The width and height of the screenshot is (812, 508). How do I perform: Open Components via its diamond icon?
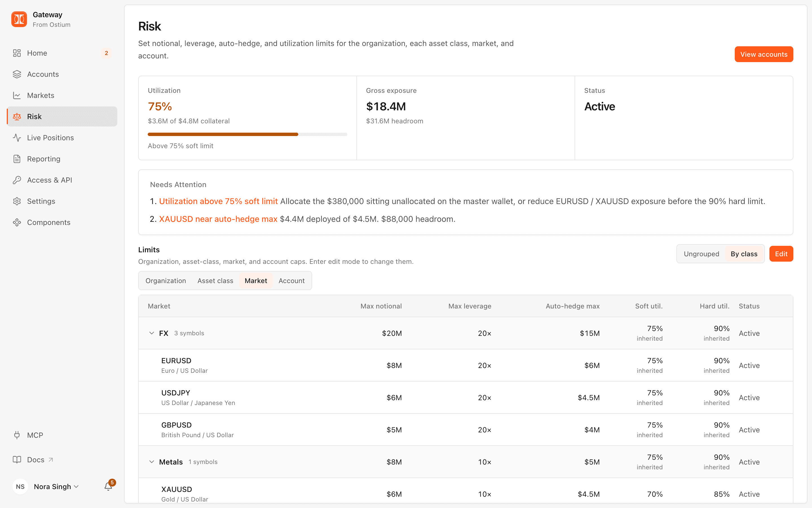click(x=17, y=222)
